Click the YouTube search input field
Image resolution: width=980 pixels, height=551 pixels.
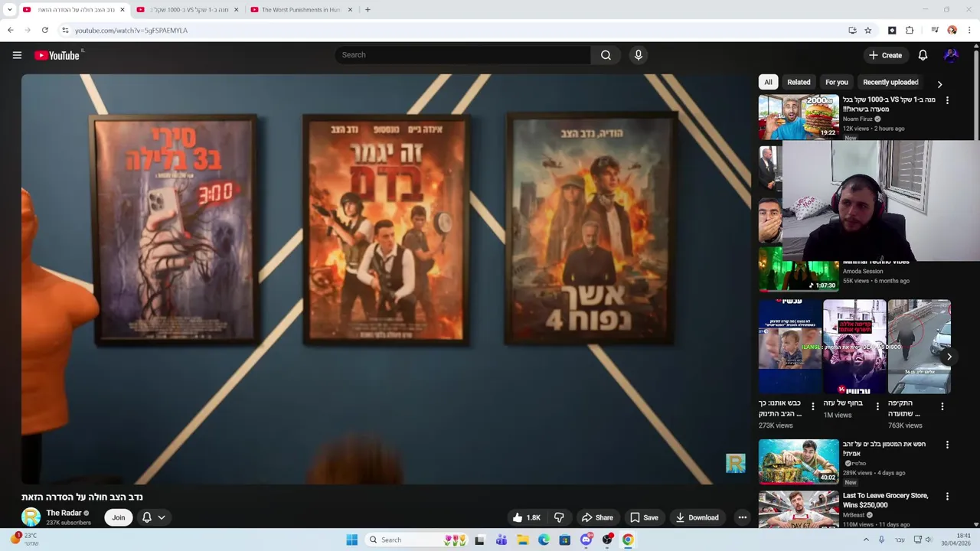click(462, 55)
